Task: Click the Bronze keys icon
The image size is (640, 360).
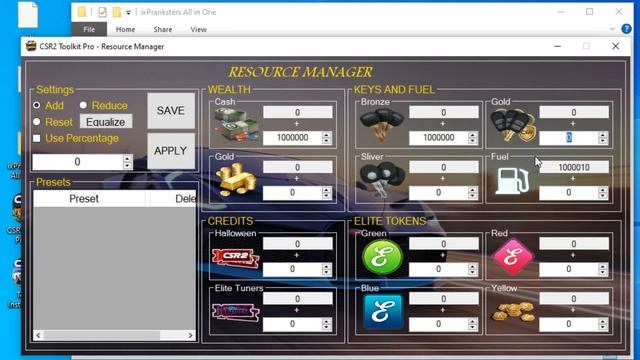Action: pyautogui.click(x=382, y=125)
